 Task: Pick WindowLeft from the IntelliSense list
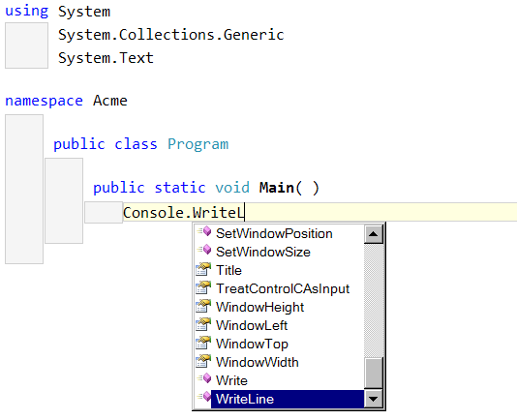click(x=279, y=326)
